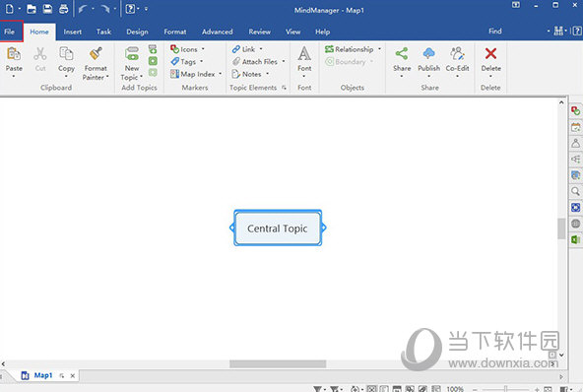Open the Task Info pane from right sidebar

point(575,111)
